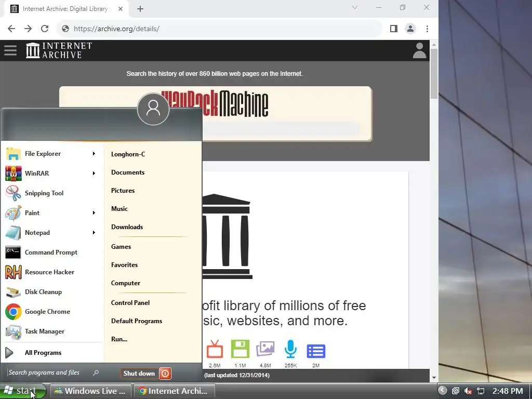Expand Notepad submenu arrow
Image resolution: width=532 pixels, height=399 pixels.
point(94,232)
